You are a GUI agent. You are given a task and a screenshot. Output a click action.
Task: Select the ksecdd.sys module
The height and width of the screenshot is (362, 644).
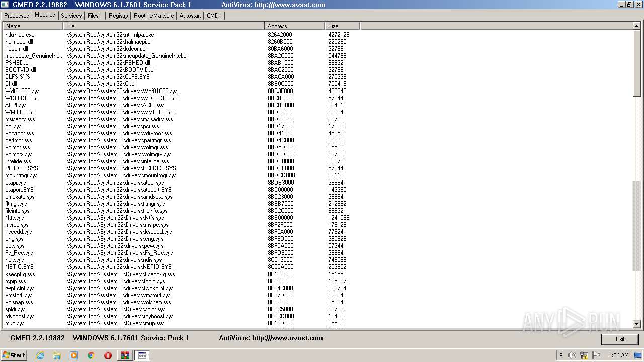pos(19,232)
